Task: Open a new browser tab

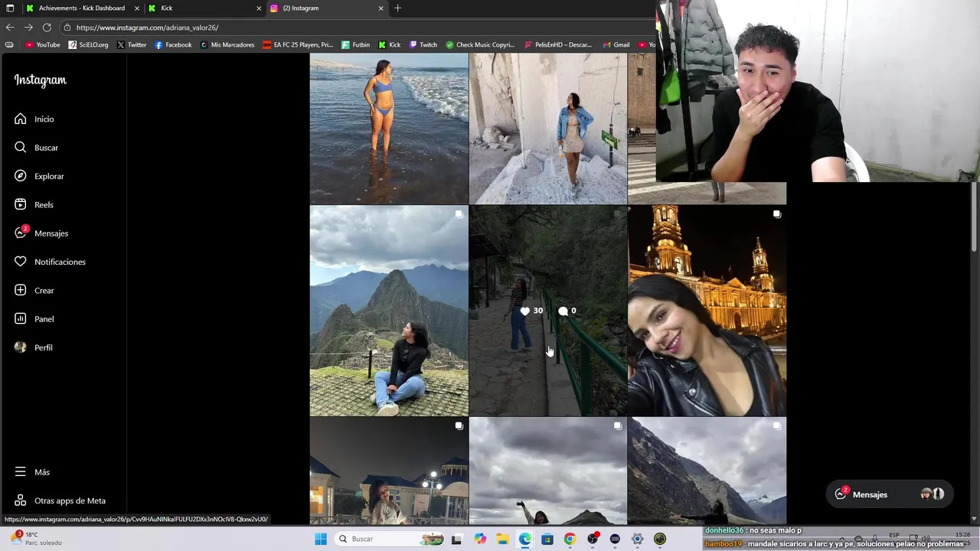Action: coord(397,8)
